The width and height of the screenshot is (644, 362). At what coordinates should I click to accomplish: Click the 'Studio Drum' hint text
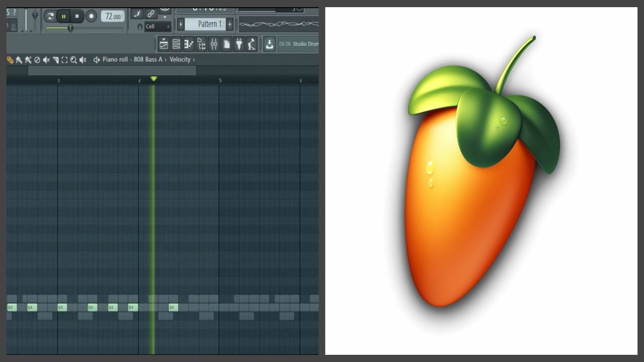[306, 44]
